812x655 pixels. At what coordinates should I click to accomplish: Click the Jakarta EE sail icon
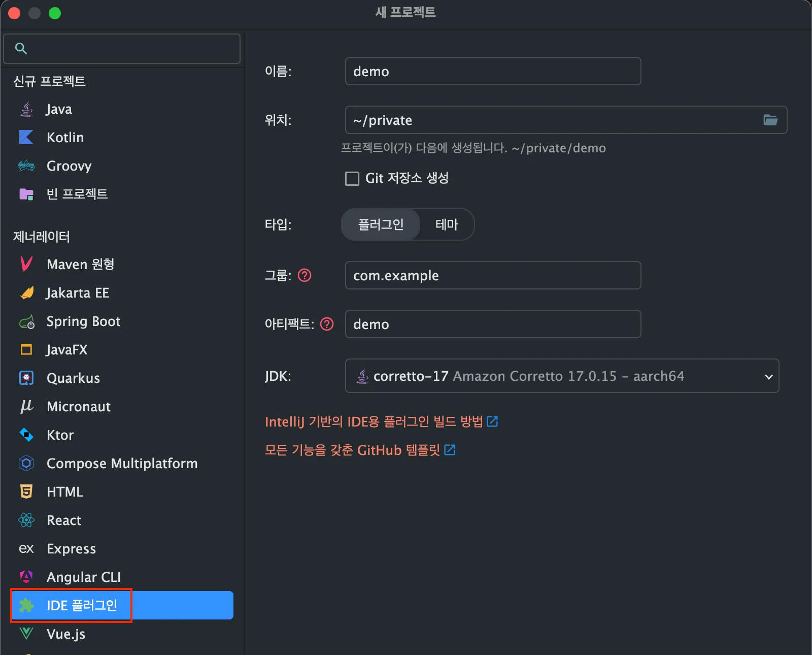pos(26,292)
